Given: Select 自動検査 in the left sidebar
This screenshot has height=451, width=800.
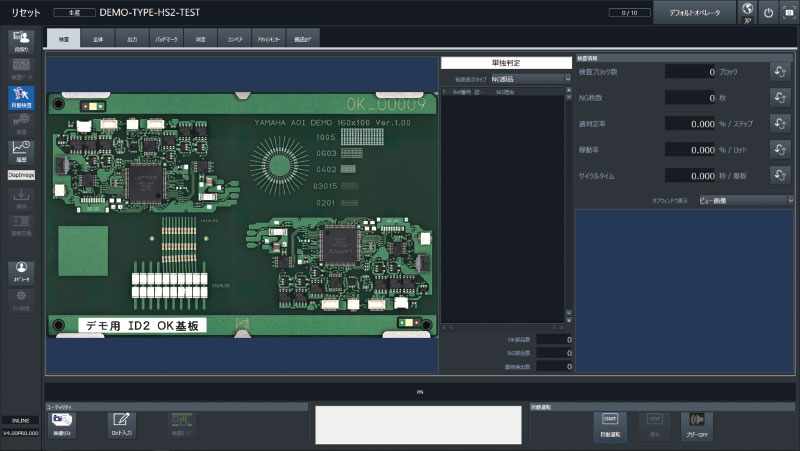Looking at the screenshot, I should coord(21,98).
